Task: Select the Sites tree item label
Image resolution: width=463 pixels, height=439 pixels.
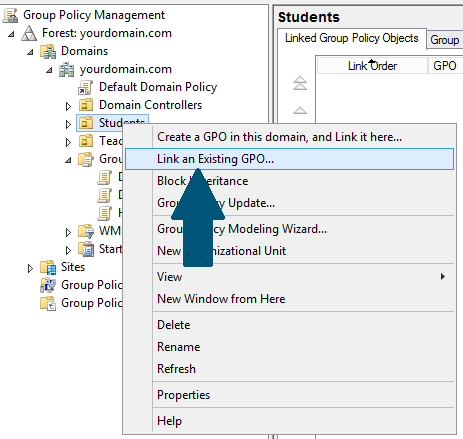Action: click(73, 267)
